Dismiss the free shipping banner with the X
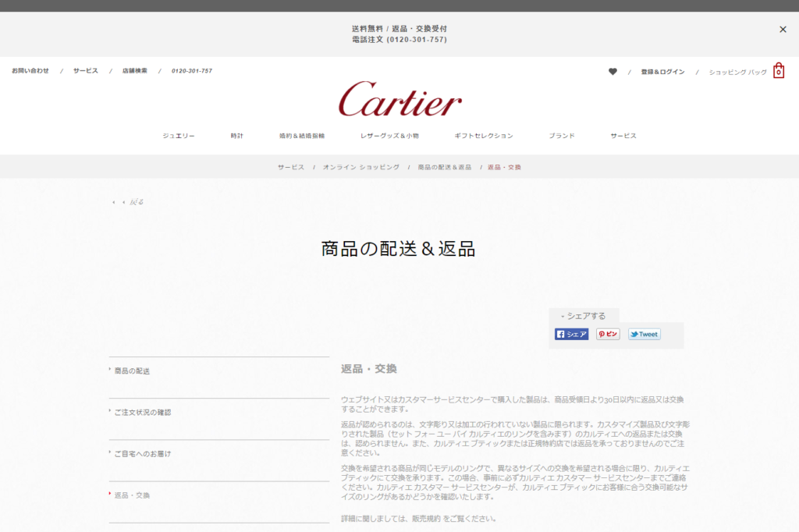Image resolution: width=799 pixels, height=532 pixels. pos(783,29)
